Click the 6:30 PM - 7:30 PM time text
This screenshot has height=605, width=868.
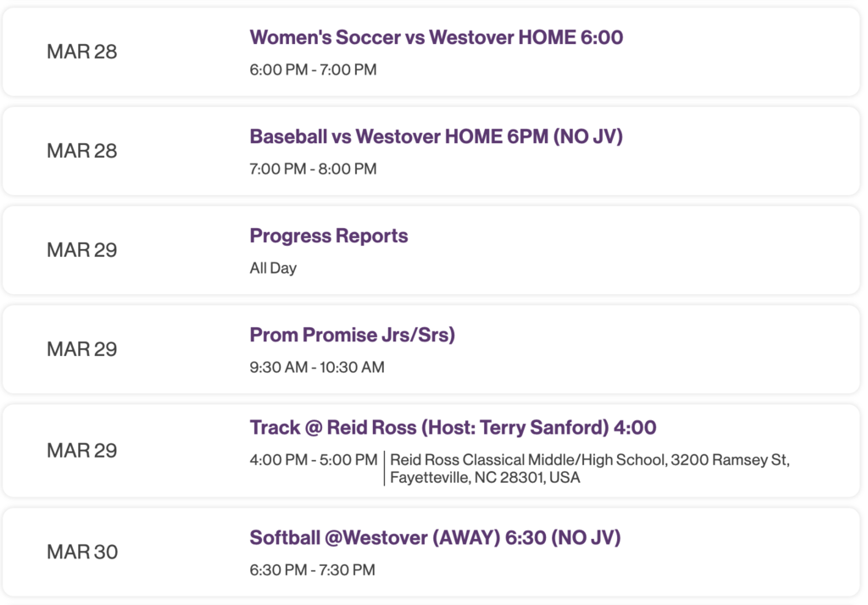coord(312,569)
